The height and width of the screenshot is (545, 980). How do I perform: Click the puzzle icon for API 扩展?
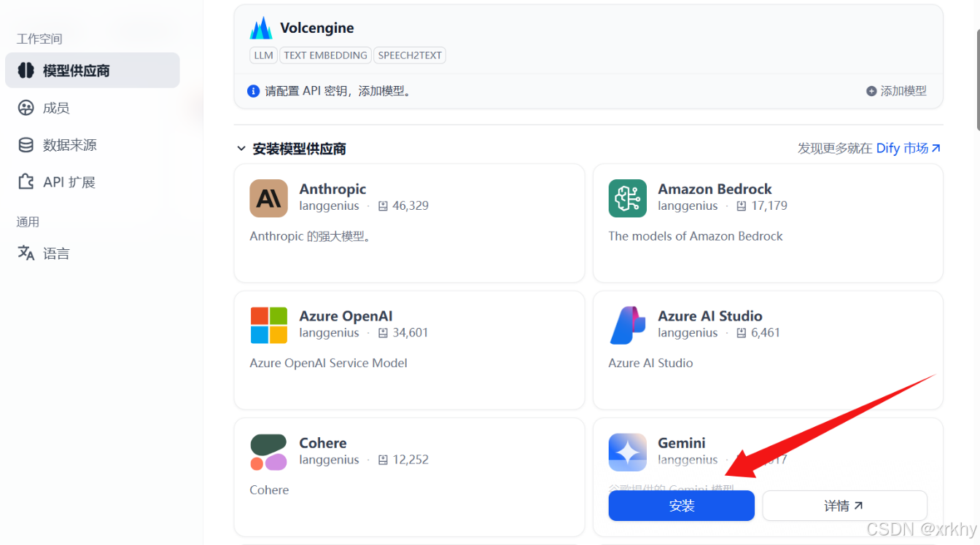26,182
